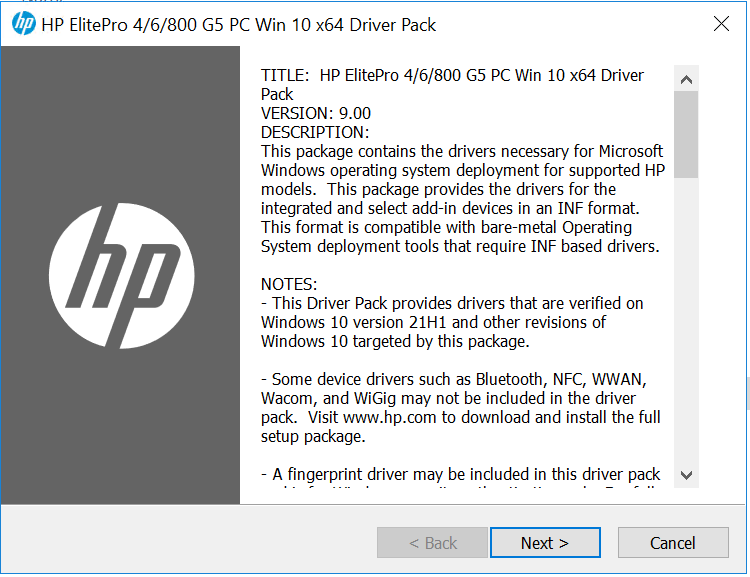Viewport: 750px width, 577px height.
Task: Cancel the driver pack installer
Action: [x=673, y=543]
